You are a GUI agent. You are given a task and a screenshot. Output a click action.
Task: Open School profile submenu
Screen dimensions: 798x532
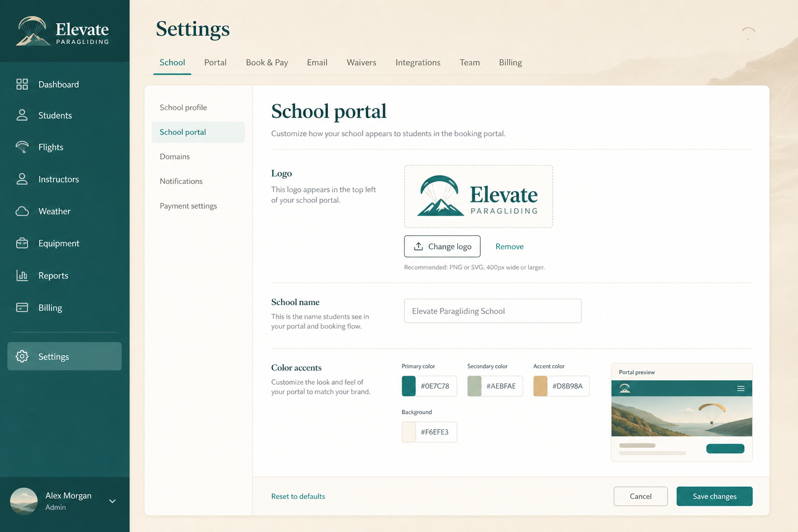(183, 108)
